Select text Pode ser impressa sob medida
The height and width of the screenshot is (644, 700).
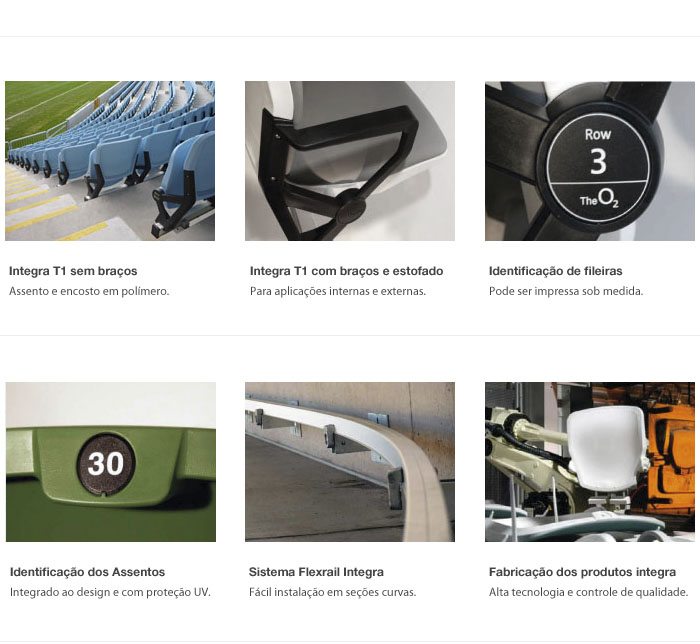tap(566, 291)
